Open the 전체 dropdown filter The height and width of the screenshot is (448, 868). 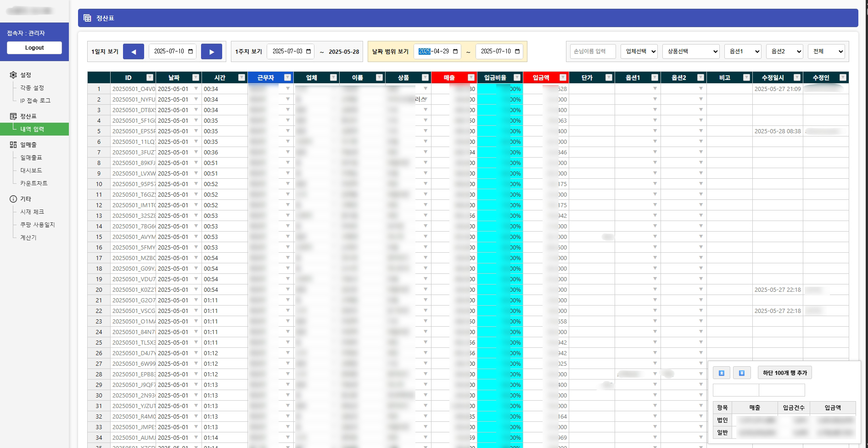pos(826,51)
